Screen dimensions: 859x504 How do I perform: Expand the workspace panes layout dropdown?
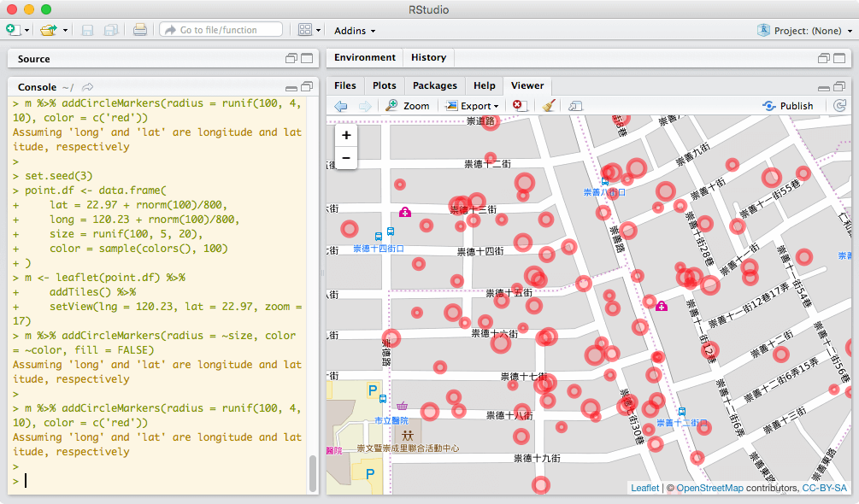tap(309, 30)
